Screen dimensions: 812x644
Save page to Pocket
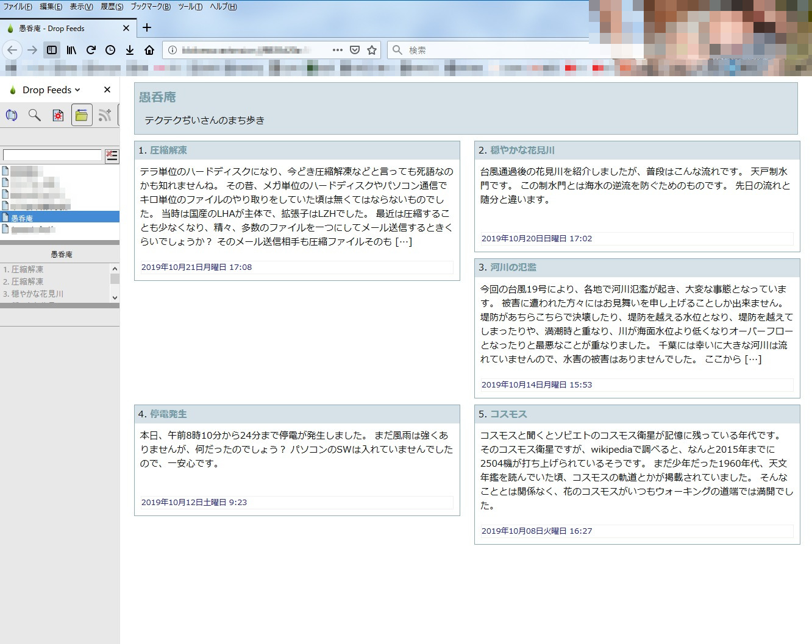pyautogui.click(x=355, y=50)
